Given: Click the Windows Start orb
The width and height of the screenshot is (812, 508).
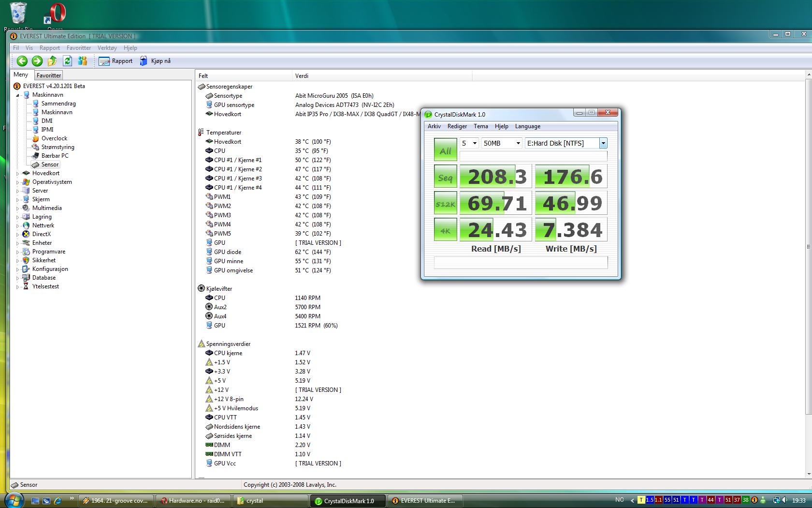Looking at the screenshot, I should [14, 500].
